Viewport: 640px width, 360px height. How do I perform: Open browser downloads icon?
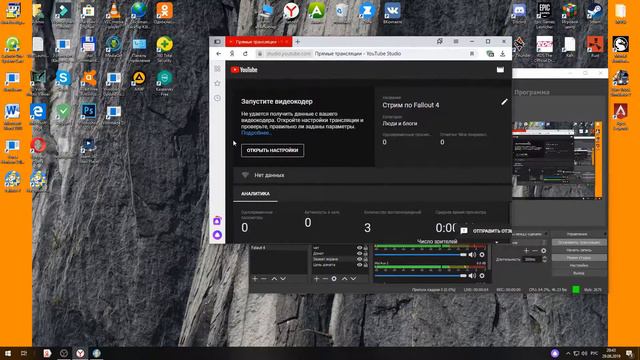pos(502,53)
